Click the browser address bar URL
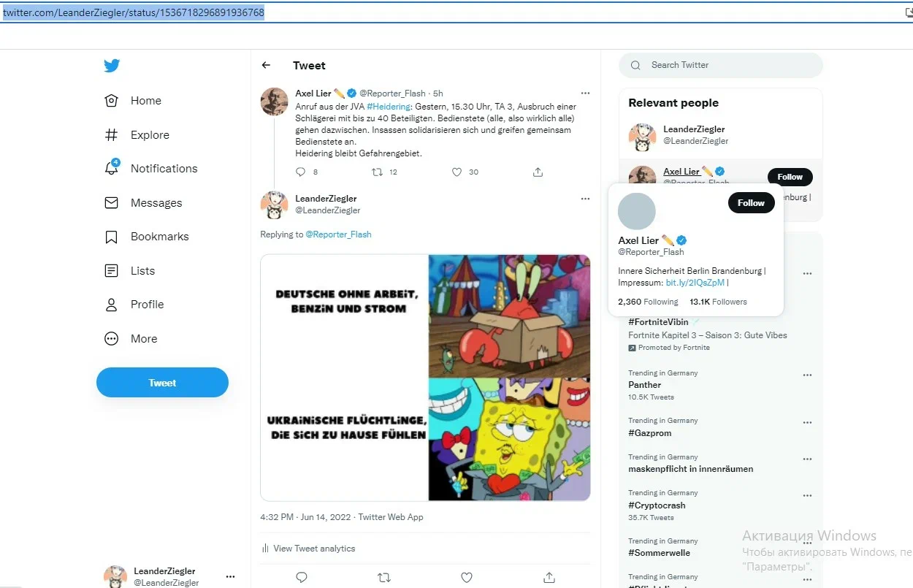The image size is (913, 588). 134,12
